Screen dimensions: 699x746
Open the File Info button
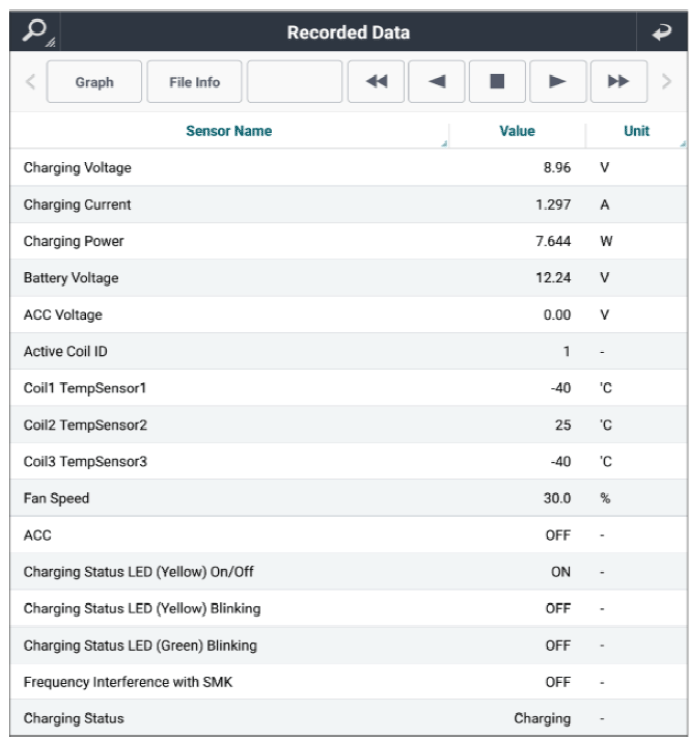(194, 82)
